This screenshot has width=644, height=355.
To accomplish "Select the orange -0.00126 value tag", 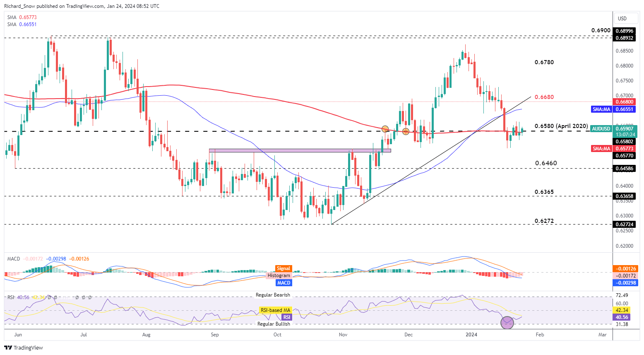I will 626,269.
